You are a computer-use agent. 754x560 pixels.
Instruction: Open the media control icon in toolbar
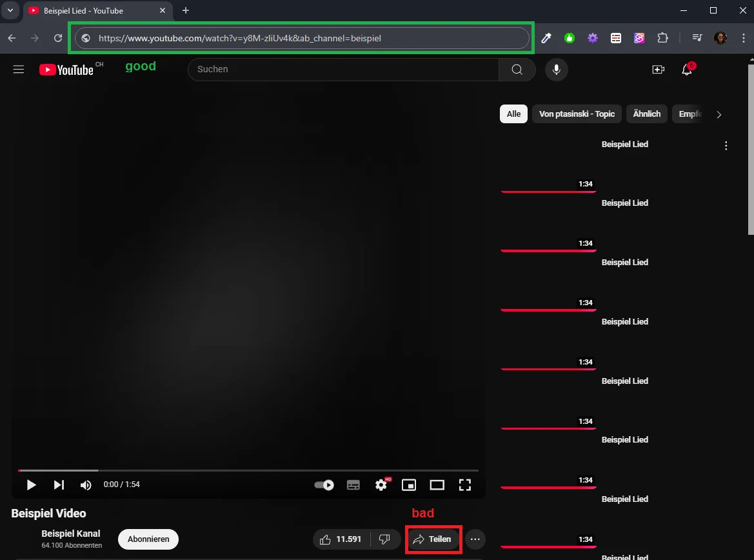697,38
